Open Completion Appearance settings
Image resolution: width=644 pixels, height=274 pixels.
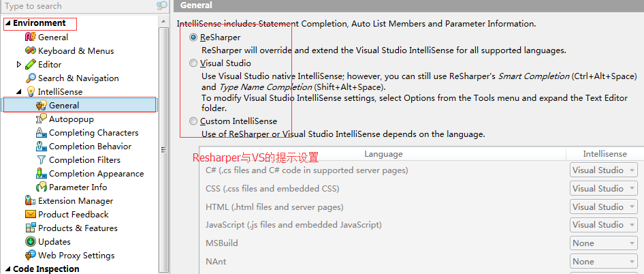coord(97,173)
